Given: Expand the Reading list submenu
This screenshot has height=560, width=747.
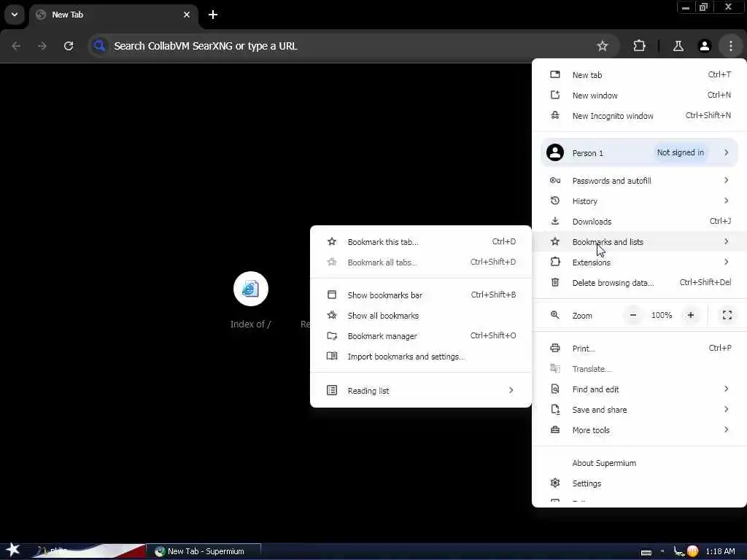Looking at the screenshot, I should coord(421,391).
